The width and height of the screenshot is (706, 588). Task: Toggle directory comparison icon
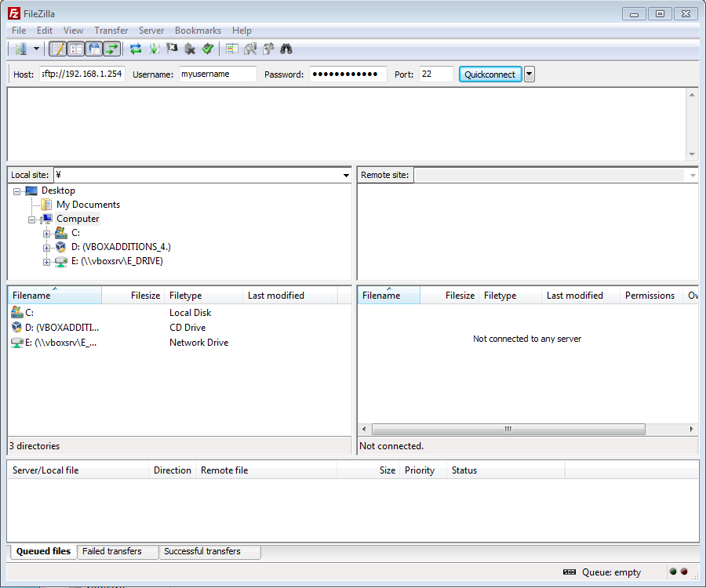pos(250,49)
